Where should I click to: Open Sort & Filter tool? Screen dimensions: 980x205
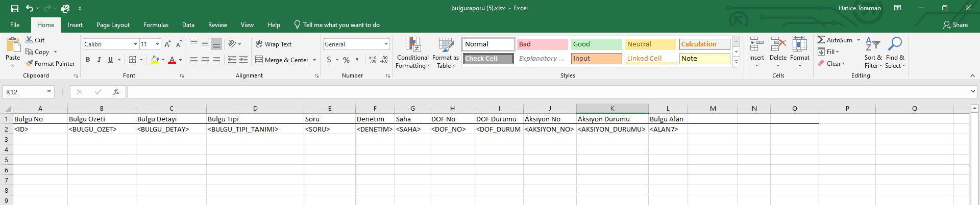873,45
